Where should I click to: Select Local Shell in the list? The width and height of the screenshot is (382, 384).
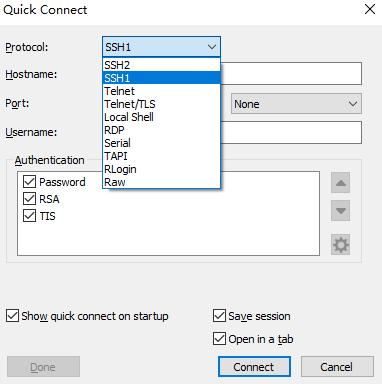(x=161, y=117)
